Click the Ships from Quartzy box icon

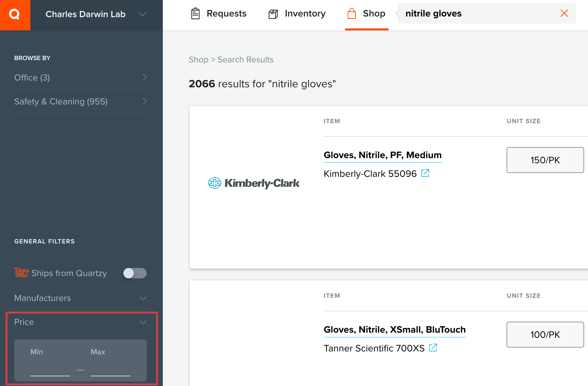(21, 273)
